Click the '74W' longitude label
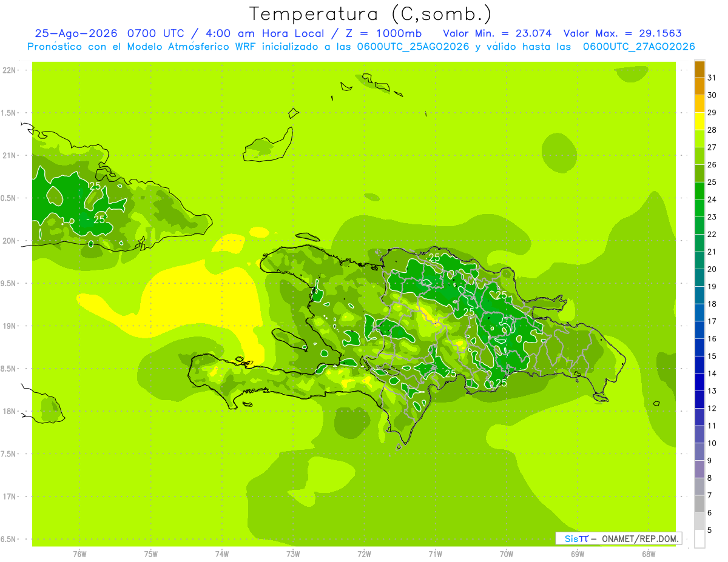 (x=222, y=554)
